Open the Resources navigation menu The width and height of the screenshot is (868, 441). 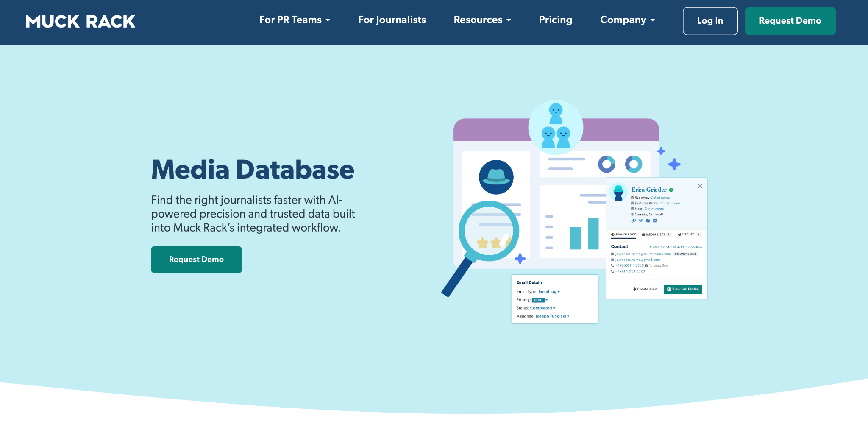tap(482, 20)
